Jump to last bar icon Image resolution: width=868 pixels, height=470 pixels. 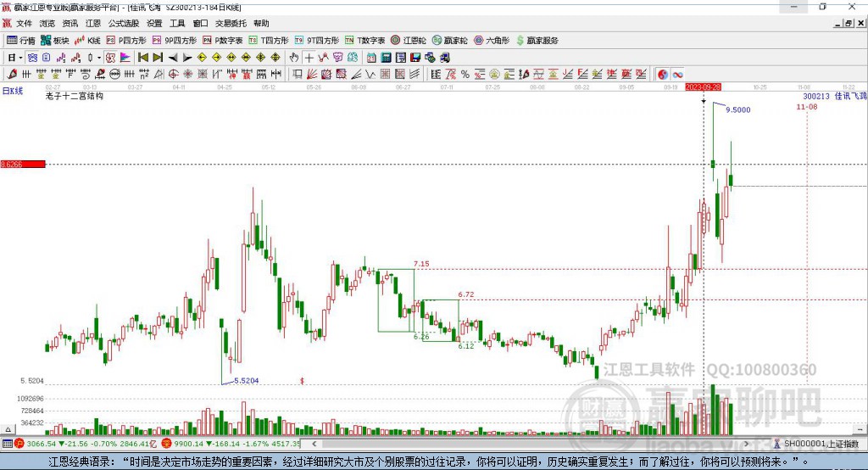pyautogui.click(x=158, y=58)
